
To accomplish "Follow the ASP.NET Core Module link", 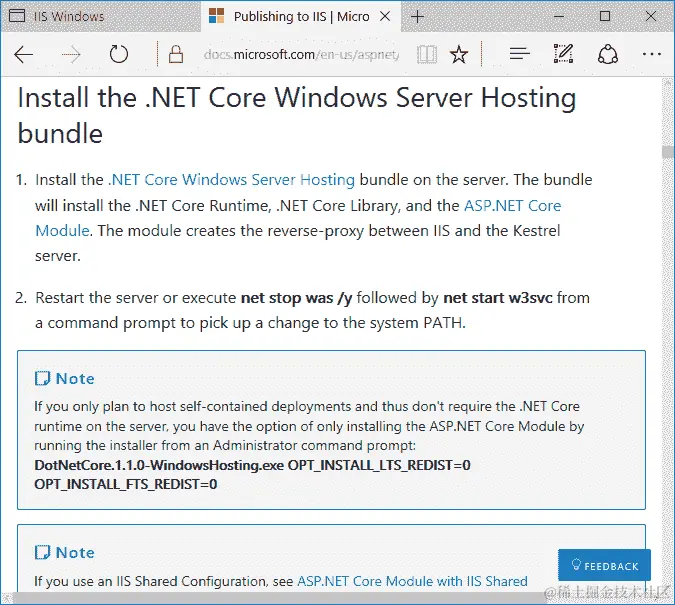I will pyautogui.click(x=298, y=218).
